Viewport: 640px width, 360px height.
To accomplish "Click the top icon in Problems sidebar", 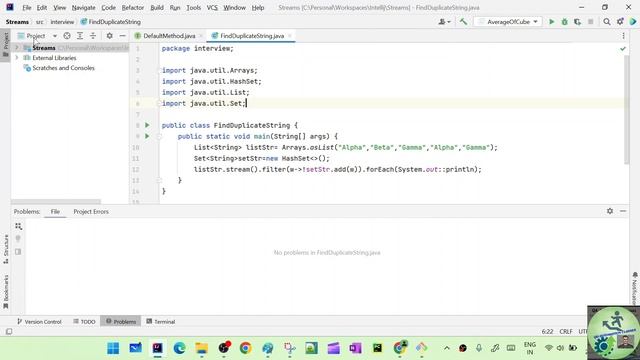I will 18,226.
